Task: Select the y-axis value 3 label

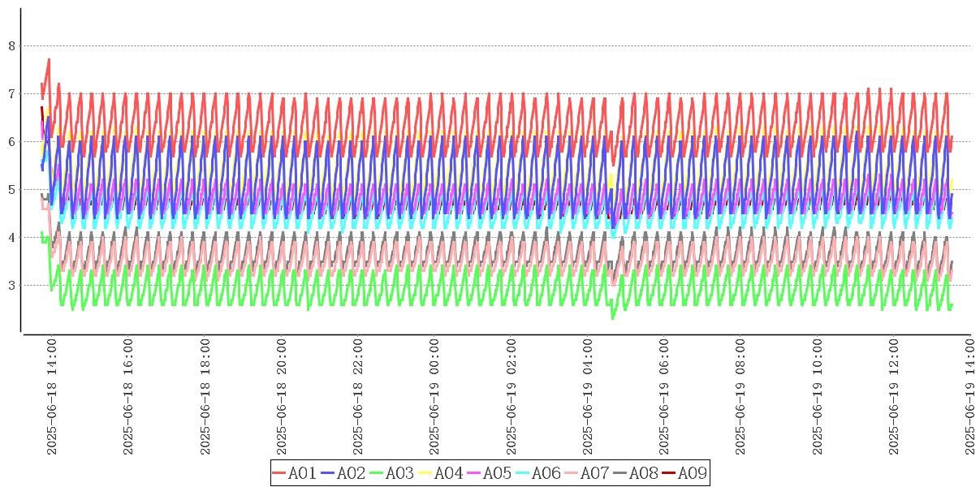Action: [x=12, y=286]
